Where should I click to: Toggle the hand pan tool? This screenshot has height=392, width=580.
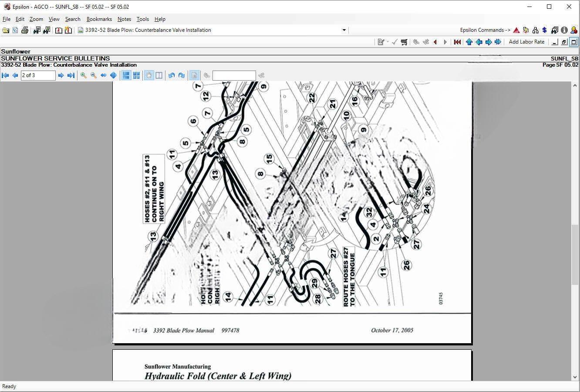point(149,75)
